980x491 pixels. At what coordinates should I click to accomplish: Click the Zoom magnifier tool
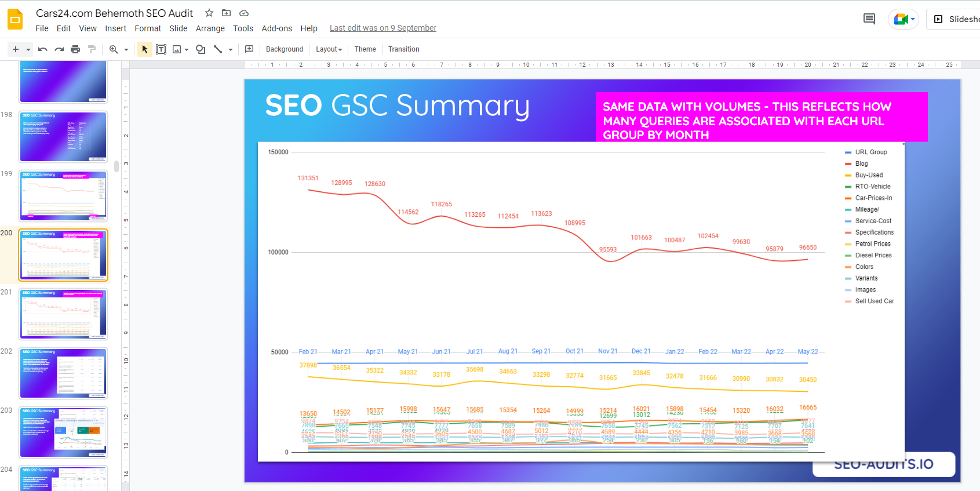tap(114, 49)
